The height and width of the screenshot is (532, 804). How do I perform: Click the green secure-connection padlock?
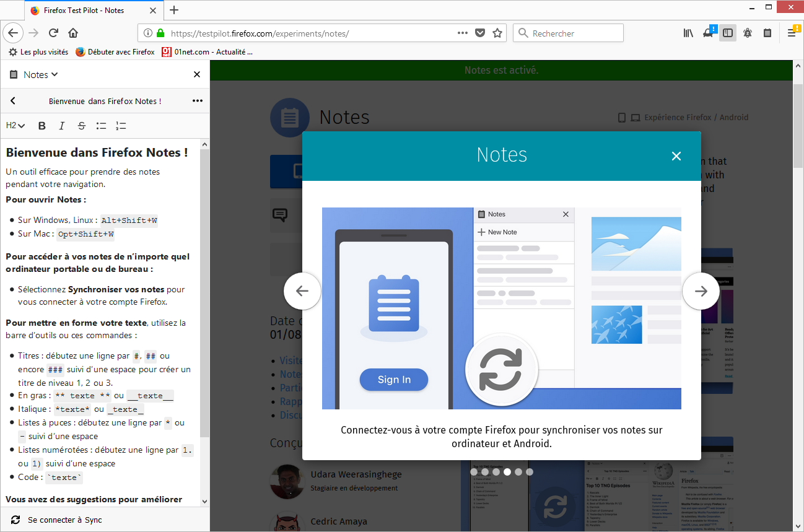[x=160, y=33]
